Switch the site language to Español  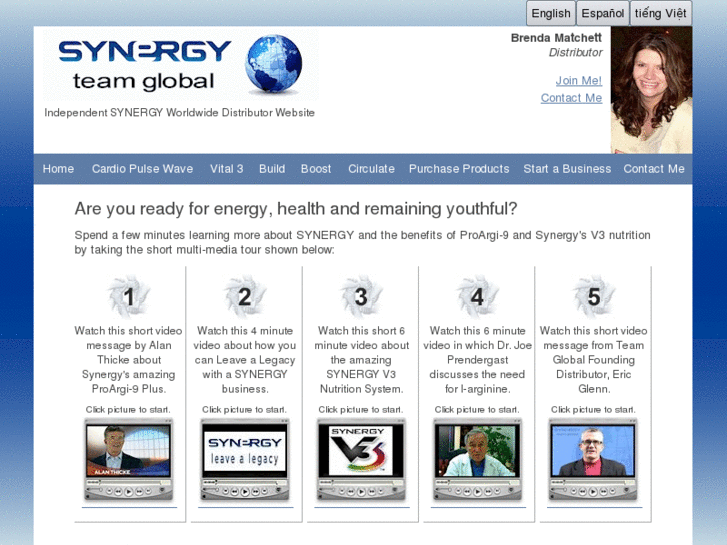602,13
